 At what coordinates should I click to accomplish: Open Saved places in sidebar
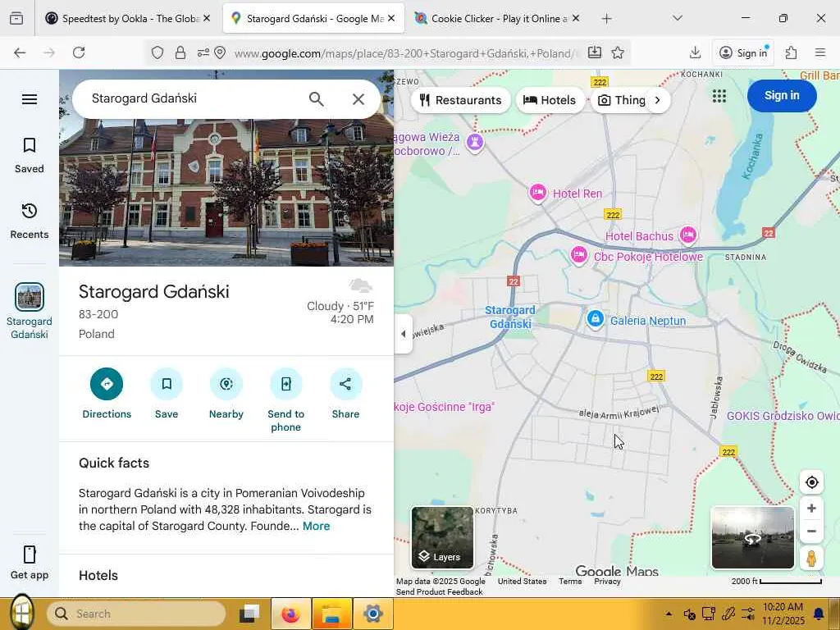coord(30,155)
